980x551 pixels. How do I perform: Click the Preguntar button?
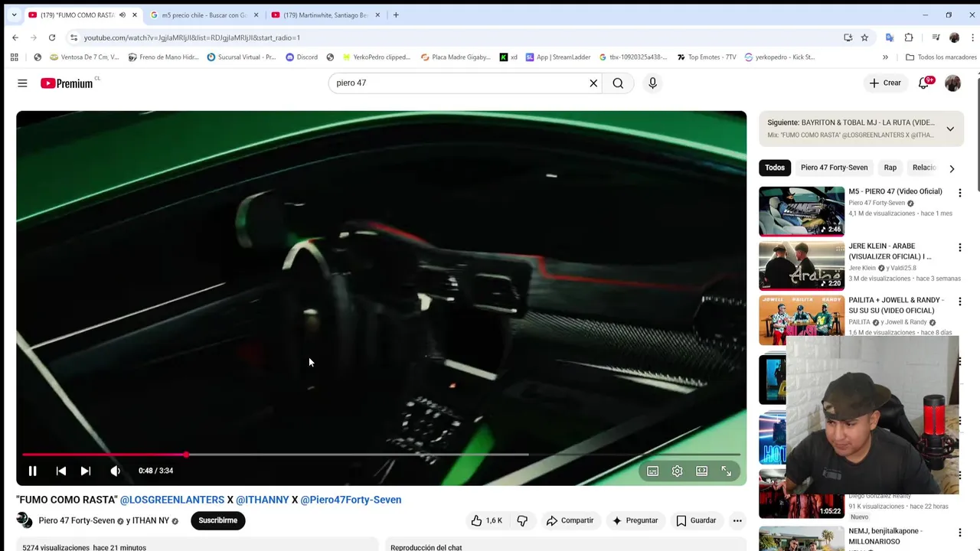tap(635, 520)
